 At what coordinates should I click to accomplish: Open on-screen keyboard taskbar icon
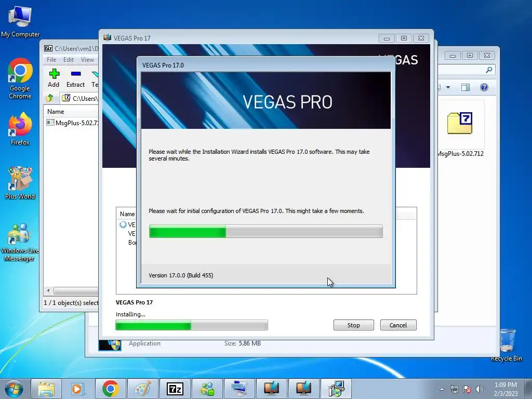[239, 389]
